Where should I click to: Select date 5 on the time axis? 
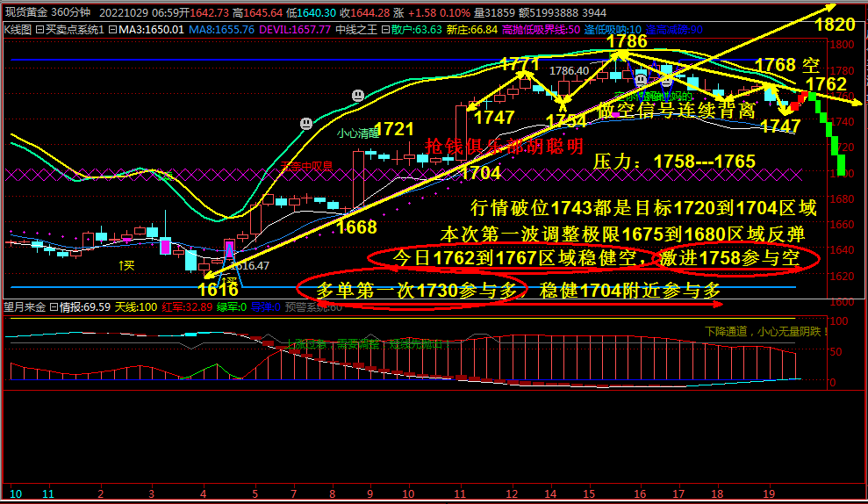pyautogui.click(x=255, y=494)
